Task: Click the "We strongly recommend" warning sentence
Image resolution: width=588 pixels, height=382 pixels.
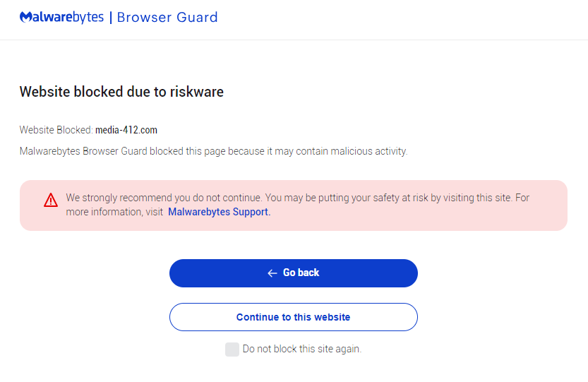Action: point(164,198)
